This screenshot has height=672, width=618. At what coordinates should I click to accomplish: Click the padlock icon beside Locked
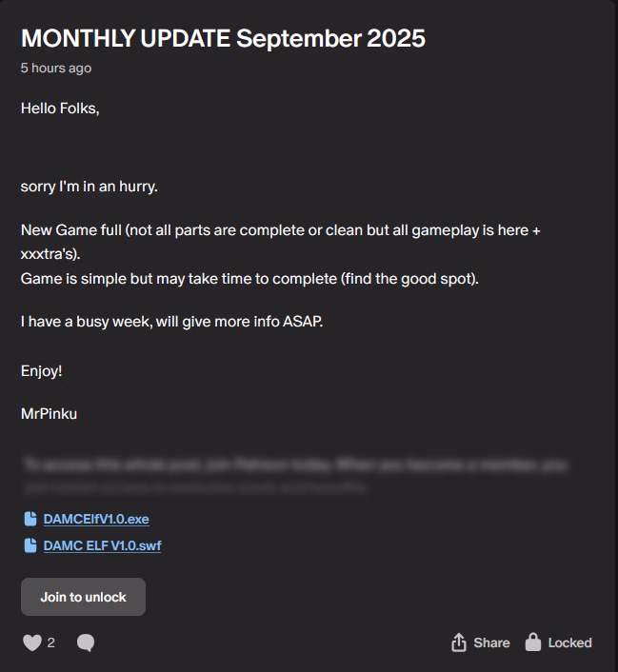coord(533,642)
